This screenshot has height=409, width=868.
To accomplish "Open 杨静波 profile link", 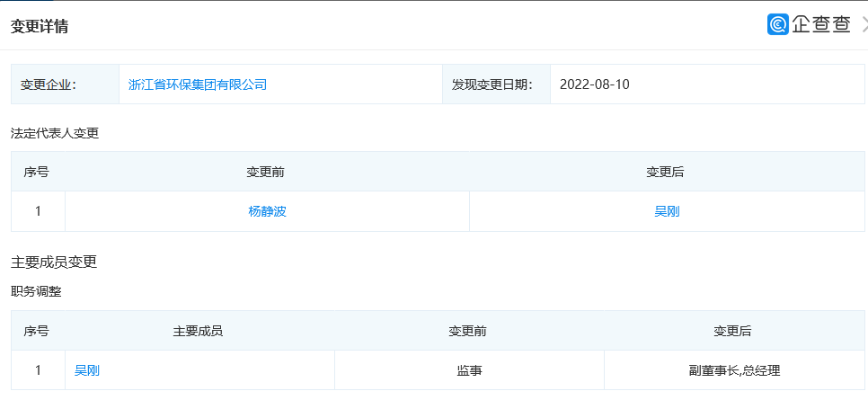I will [x=267, y=212].
